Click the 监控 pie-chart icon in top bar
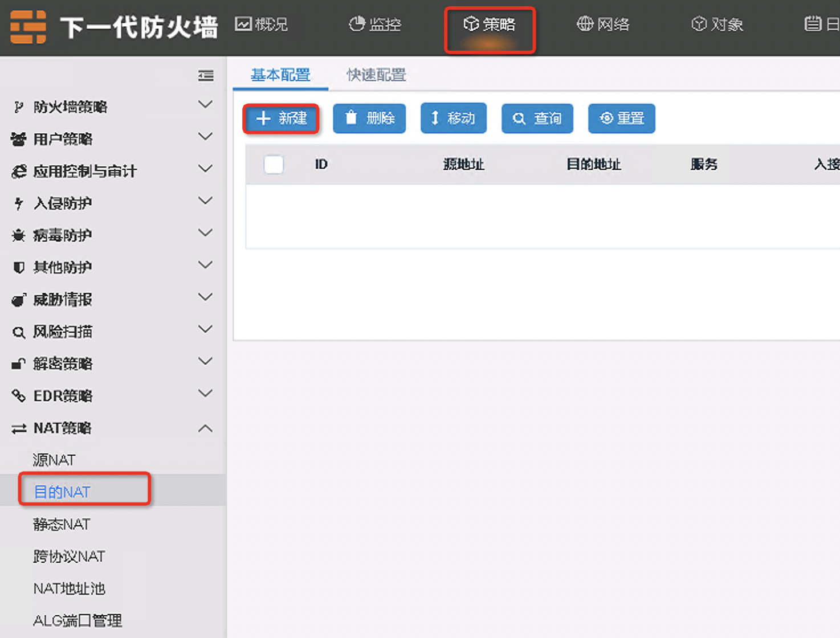 (357, 24)
